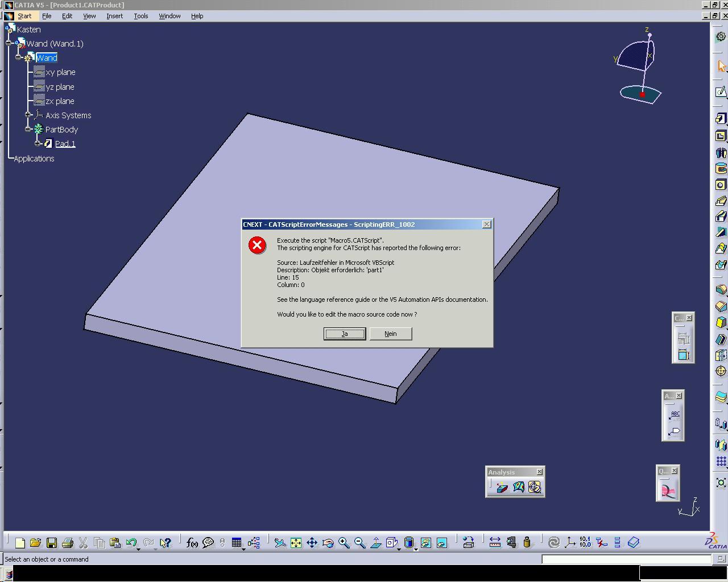Click the Paste clipboard icon
The height and width of the screenshot is (582, 728).
(x=115, y=543)
